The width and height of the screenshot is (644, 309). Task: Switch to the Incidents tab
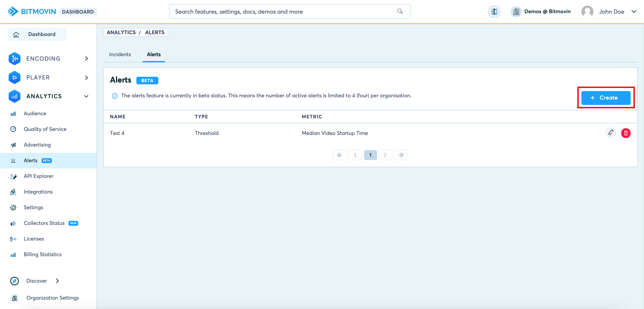pos(120,54)
